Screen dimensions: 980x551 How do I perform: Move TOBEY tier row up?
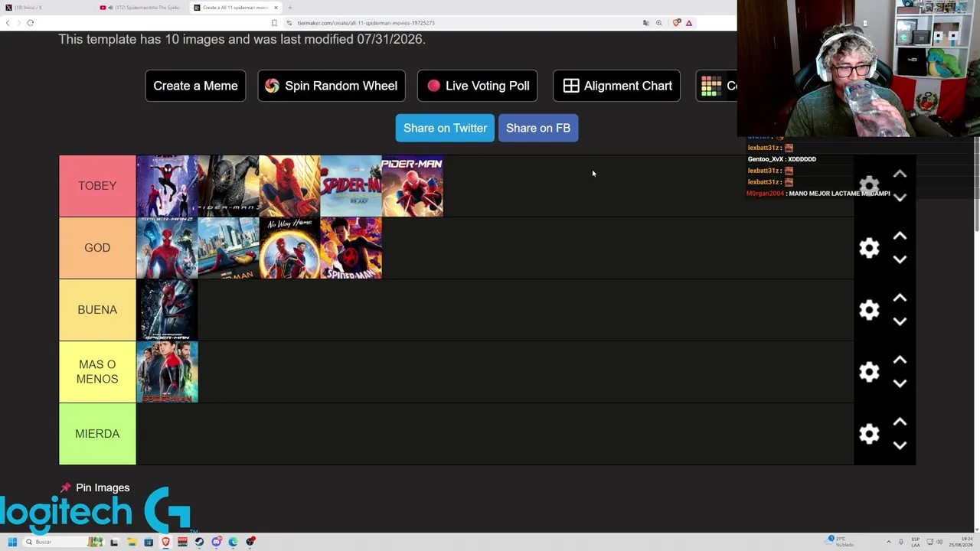[900, 174]
